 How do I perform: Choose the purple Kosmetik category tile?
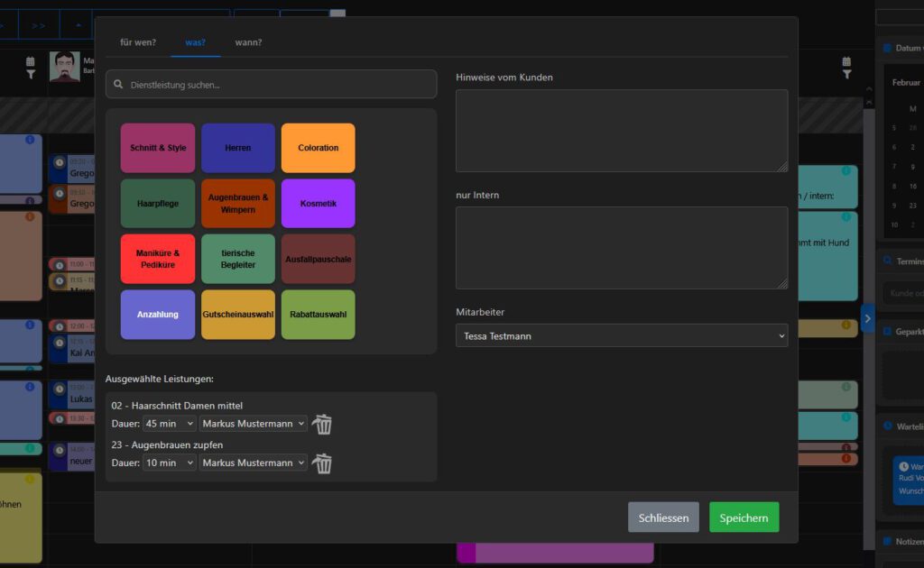[318, 204]
